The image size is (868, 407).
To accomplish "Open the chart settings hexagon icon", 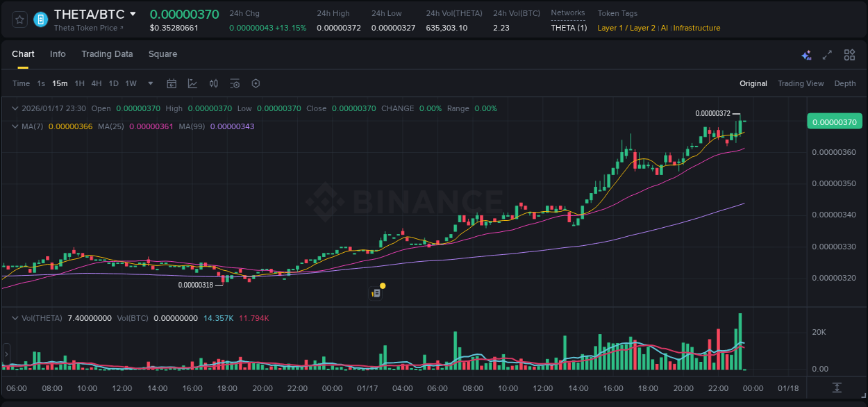I will pos(256,83).
